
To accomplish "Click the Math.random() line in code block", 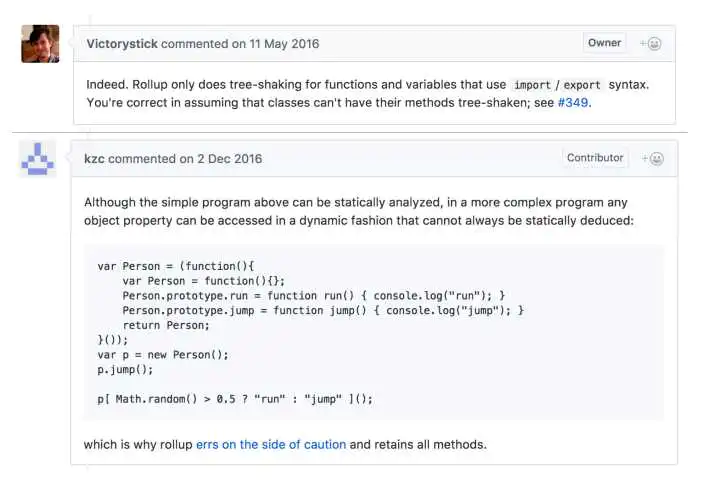I will click(234, 398).
